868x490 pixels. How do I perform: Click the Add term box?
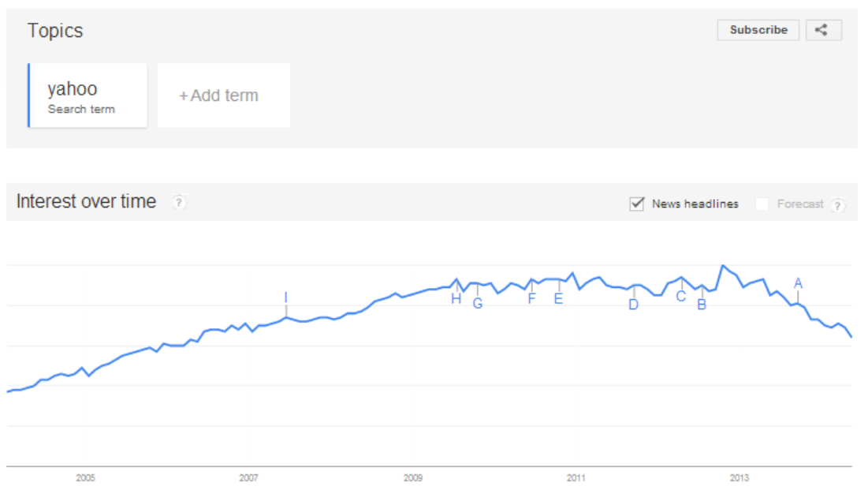pyautogui.click(x=224, y=95)
